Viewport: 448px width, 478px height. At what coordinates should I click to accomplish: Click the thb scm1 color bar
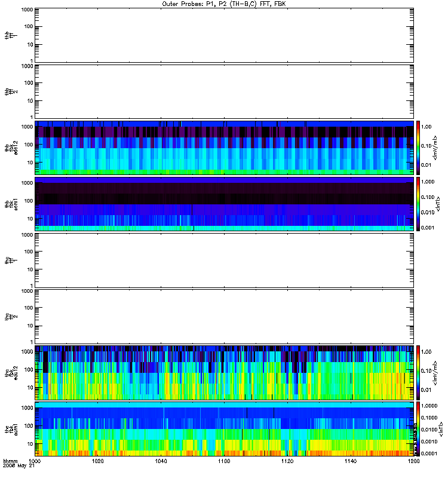tap(419, 204)
